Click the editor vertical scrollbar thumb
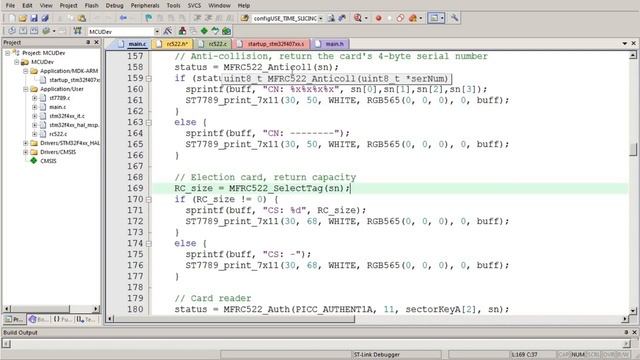This screenshot has width=640, height=360. click(633, 149)
